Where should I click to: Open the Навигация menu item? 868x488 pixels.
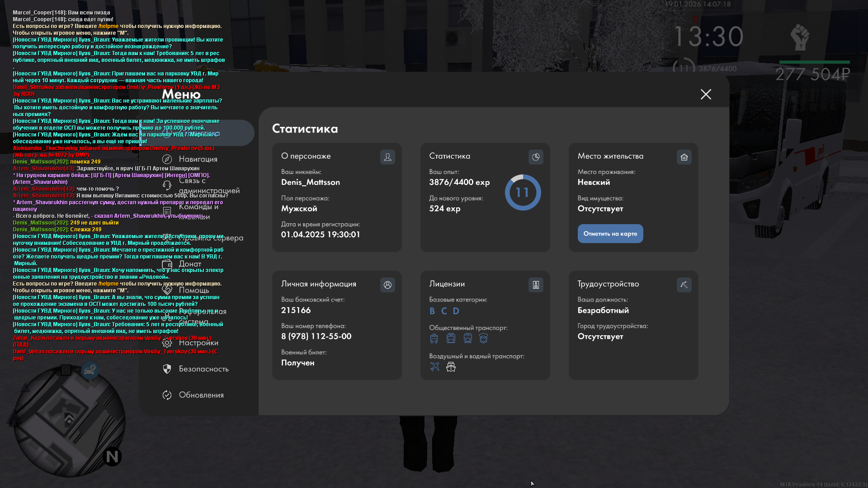click(x=198, y=159)
